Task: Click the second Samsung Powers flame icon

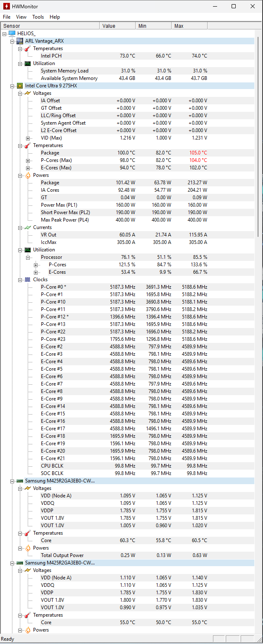Action: click(x=27, y=630)
